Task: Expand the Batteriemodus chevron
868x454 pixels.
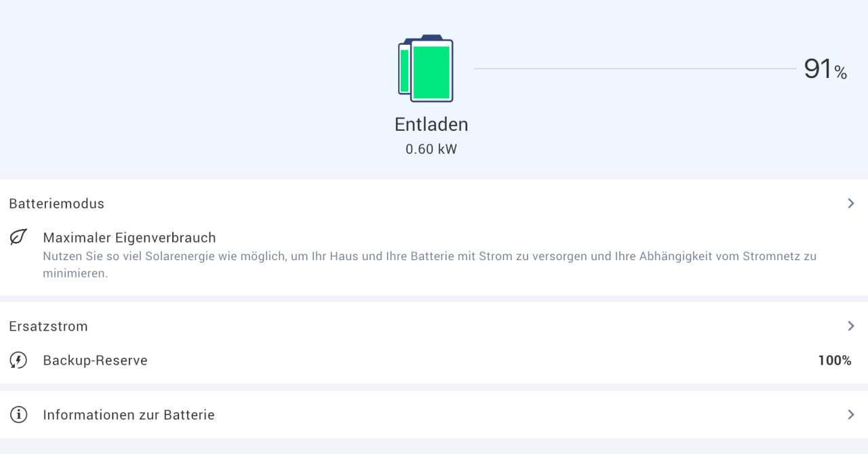Action: pos(851,203)
